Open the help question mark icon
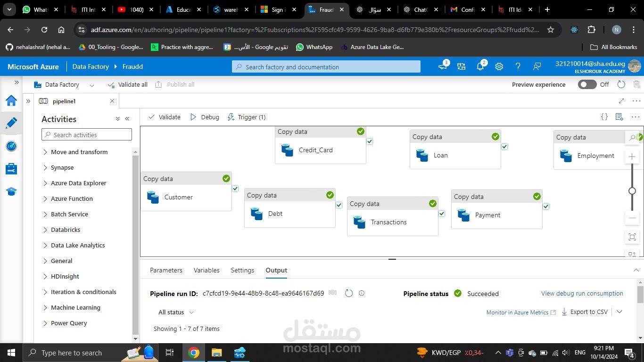This screenshot has height=362, width=644. point(518,66)
